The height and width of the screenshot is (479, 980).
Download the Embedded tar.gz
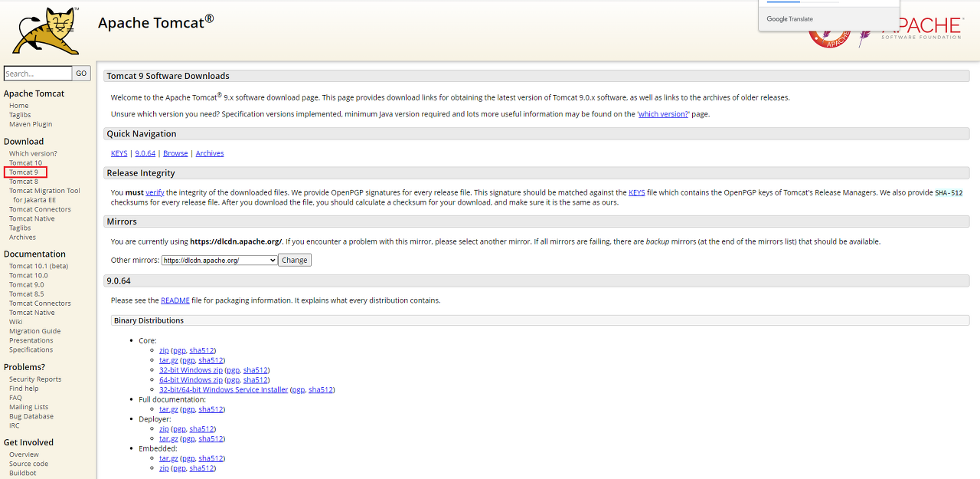point(168,458)
